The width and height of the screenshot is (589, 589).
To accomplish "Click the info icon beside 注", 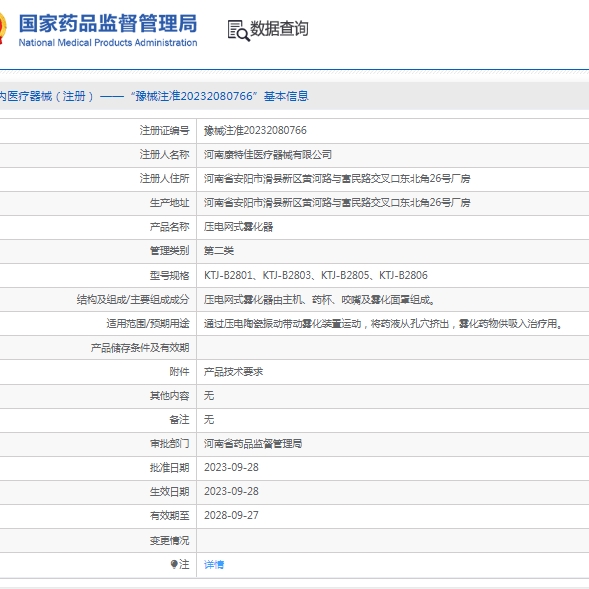I will click(x=174, y=564).
